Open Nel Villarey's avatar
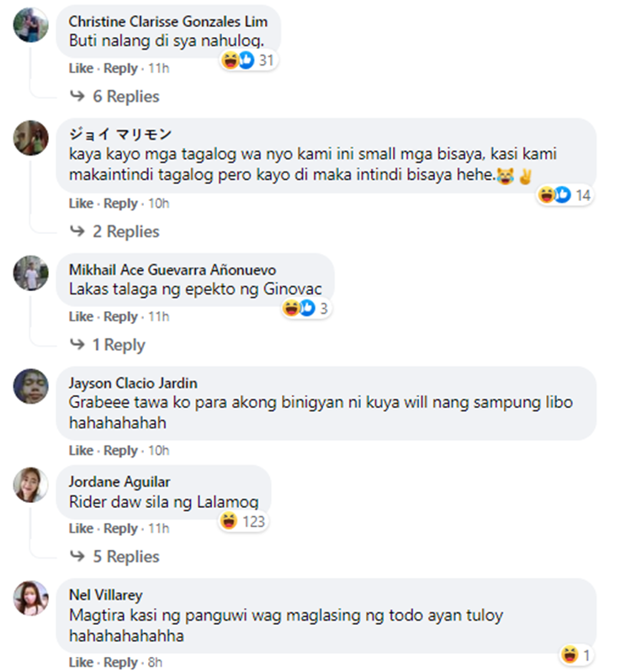 click(x=31, y=598)
